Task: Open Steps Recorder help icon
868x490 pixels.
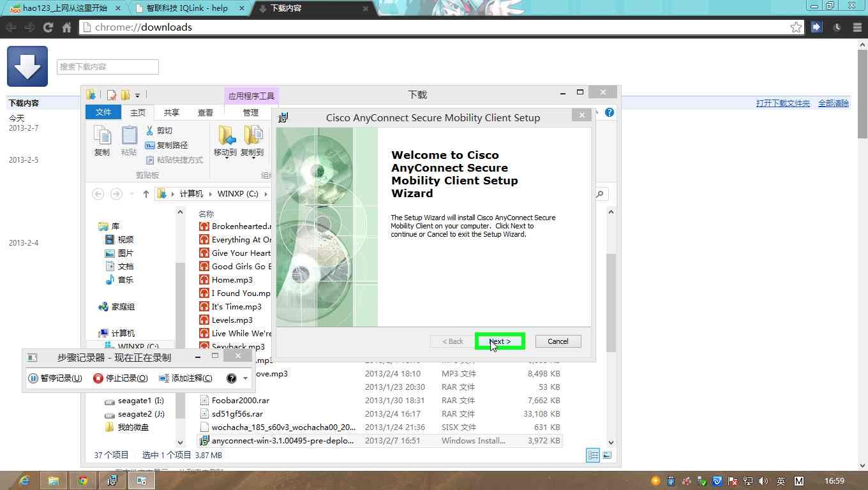Action: point(231,378)
